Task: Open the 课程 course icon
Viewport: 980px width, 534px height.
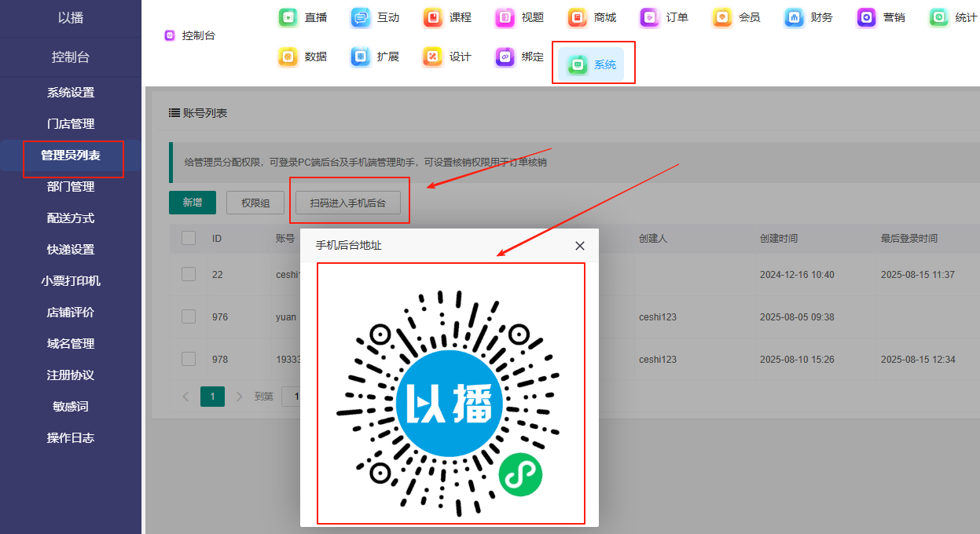Action: tap(433, 17)
